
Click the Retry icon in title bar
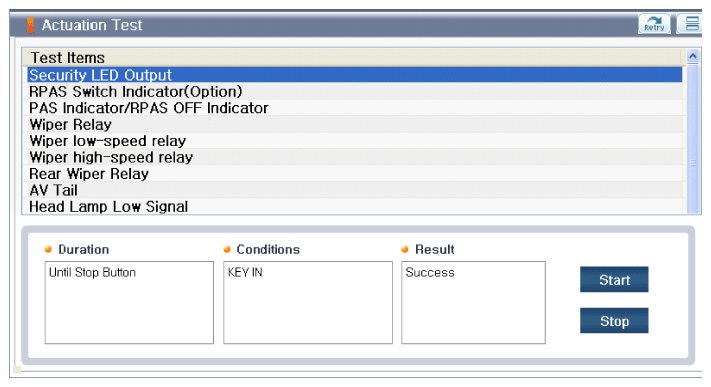[x=654, y=24]
